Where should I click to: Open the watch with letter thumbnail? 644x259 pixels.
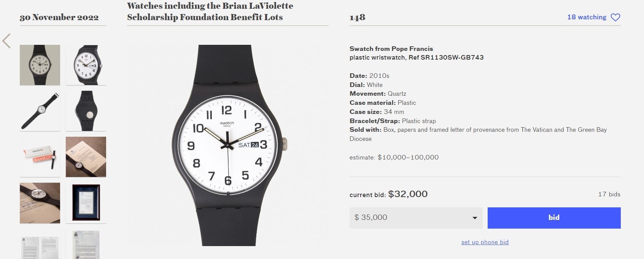click(x=86, y=157)
